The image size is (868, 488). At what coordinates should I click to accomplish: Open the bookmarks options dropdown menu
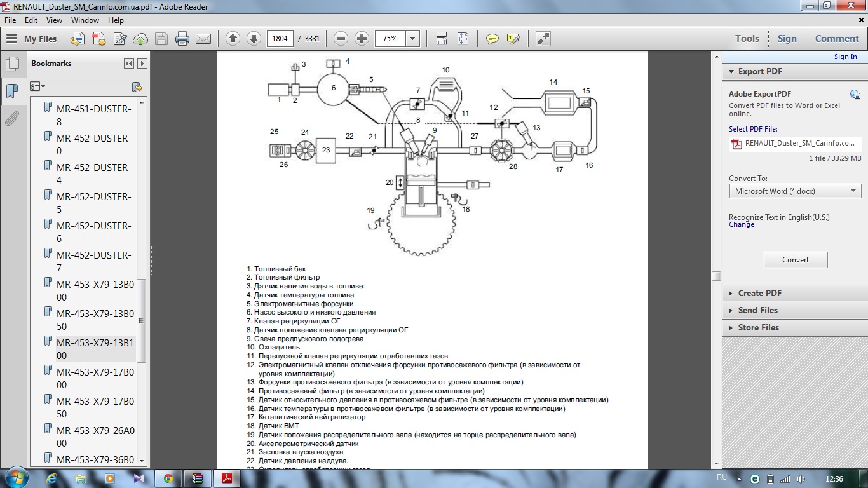click(38, 86)
